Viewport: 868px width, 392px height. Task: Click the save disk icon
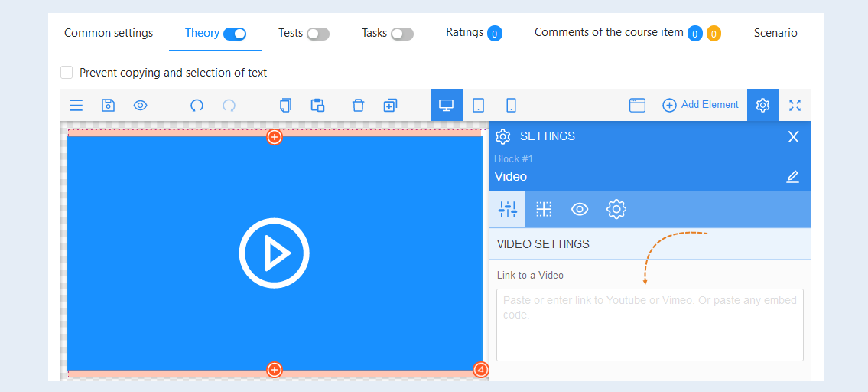click(x=108, y=106)
